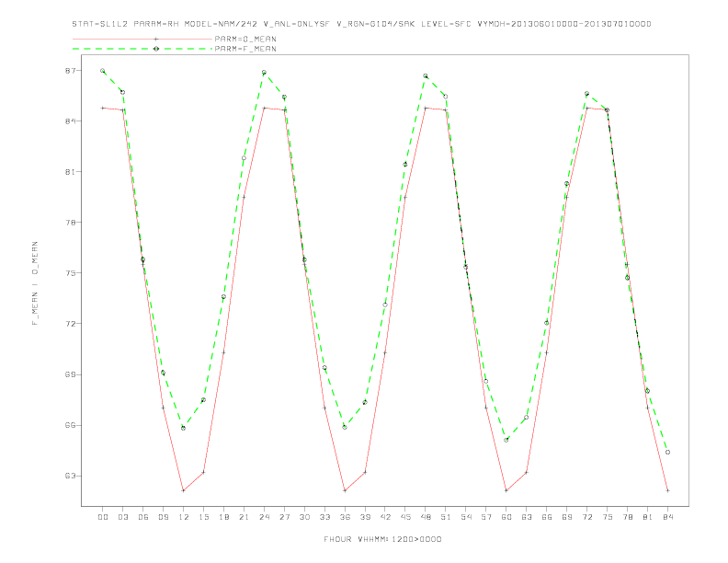The width and height of the screenshot is (728, 563).
Task: Click x-axis tick label 51
Action: click(x=446, y=517)
